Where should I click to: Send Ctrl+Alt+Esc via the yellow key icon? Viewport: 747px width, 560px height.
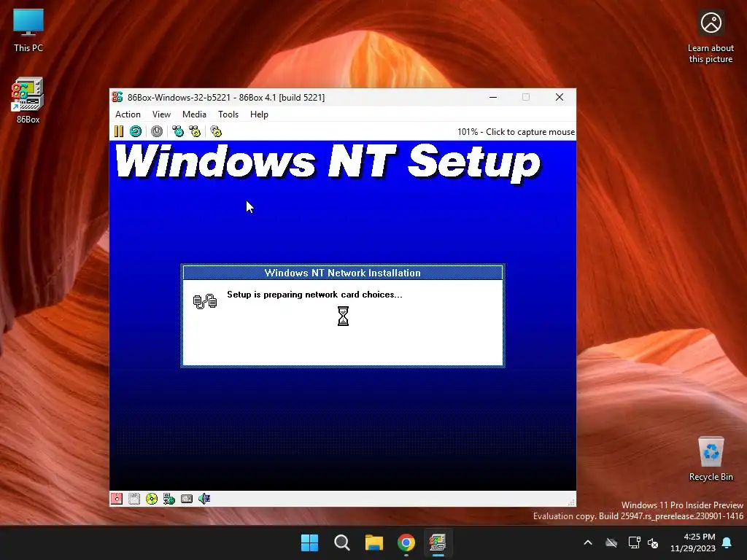pyautogui.click(x=195, y=131)
